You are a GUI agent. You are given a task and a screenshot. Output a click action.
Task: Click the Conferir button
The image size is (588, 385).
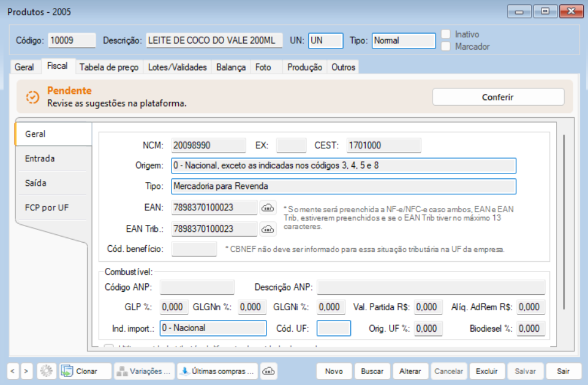[x=498, y=97]
